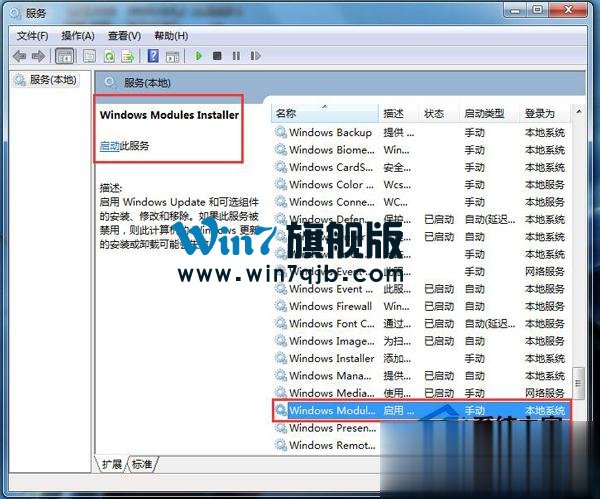Click the Windows Modules Installer heading
The width and height of the screenshot is (600, 499).
tap(169, 115)
